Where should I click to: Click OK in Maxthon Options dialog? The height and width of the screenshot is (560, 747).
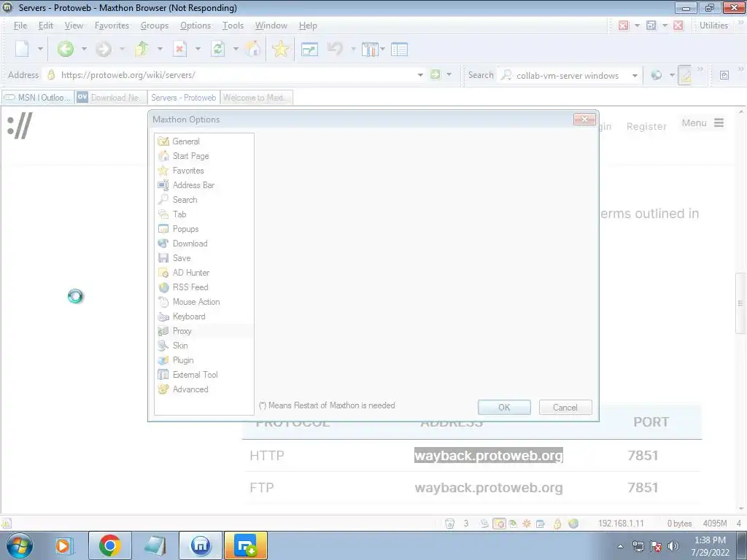(504, 407)
